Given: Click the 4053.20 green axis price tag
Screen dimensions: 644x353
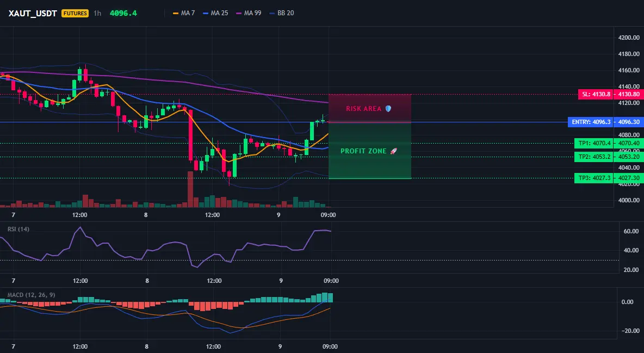Looking at the screenshot, I should (629, 157).
